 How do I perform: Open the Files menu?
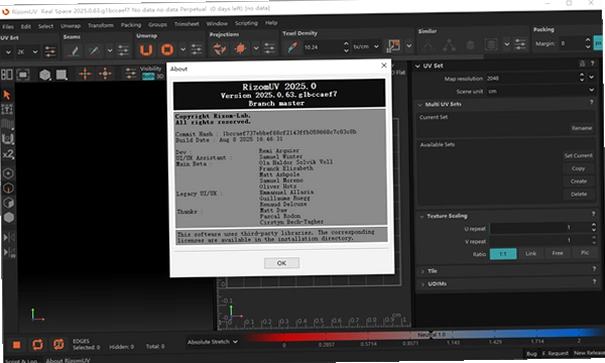tap(8, 27)
